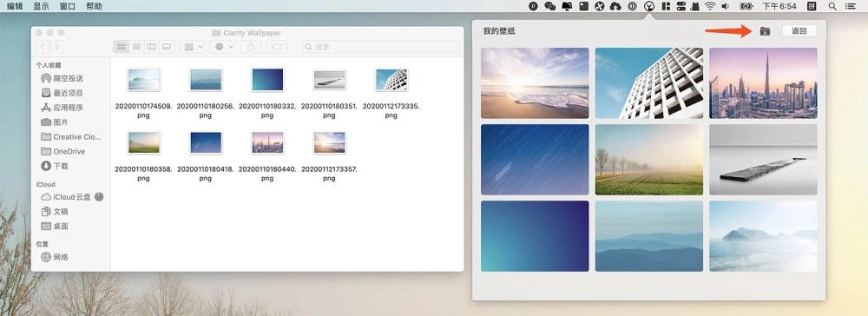Open the Wi-Fi status menu

tap(710, 6)
